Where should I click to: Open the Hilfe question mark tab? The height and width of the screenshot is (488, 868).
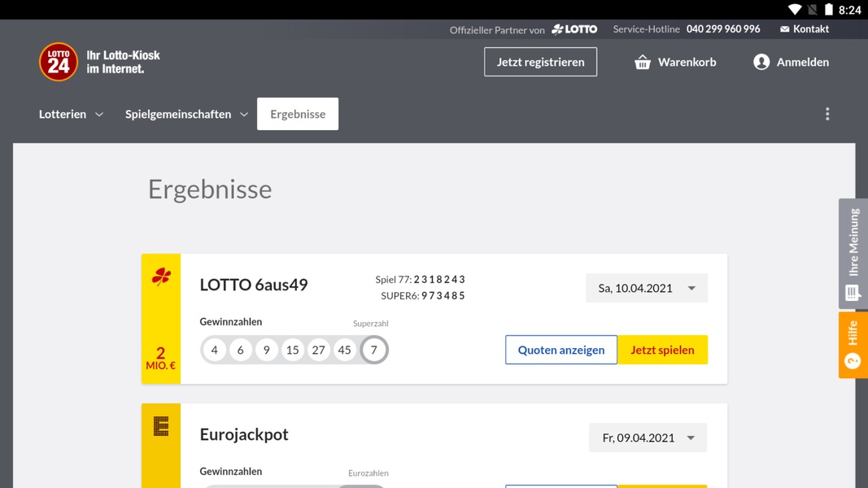tap(853, 345)
